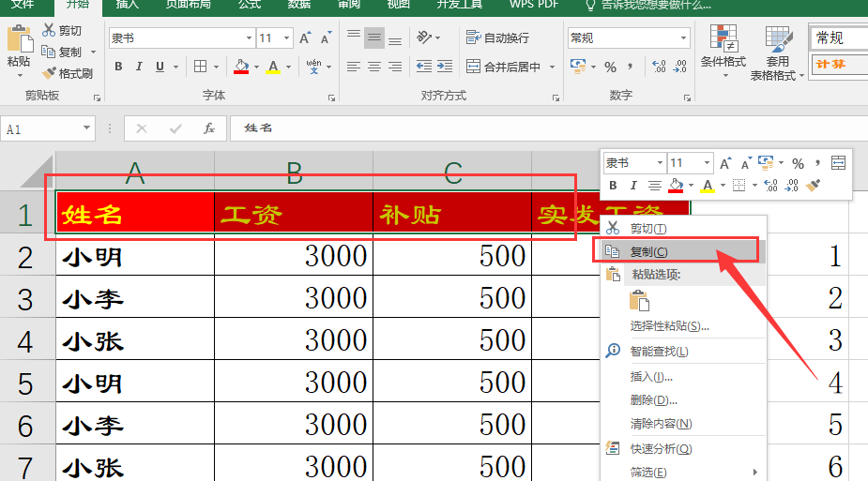
Task: Decrease font size in ribbon
Action: [x=326, y=38]
